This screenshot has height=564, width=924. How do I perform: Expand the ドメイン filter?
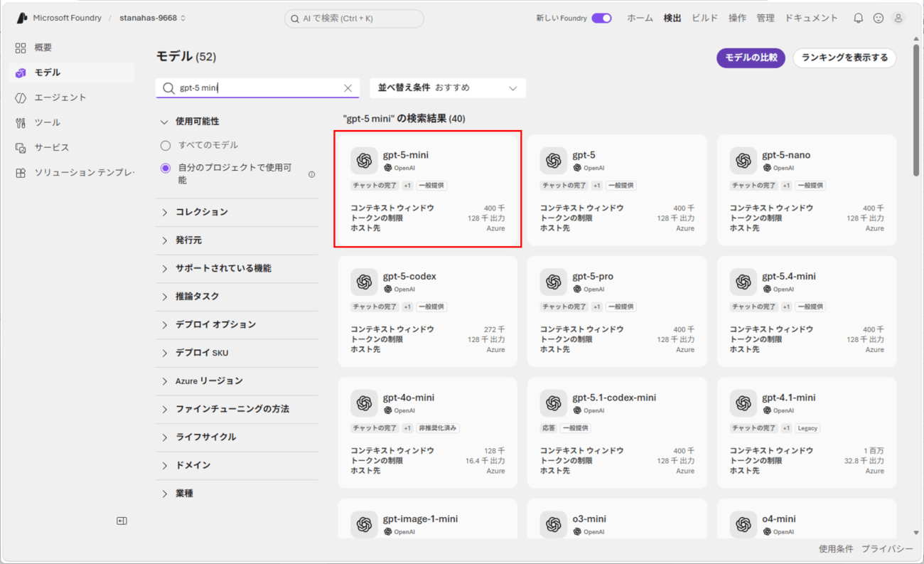coord(237,465)
